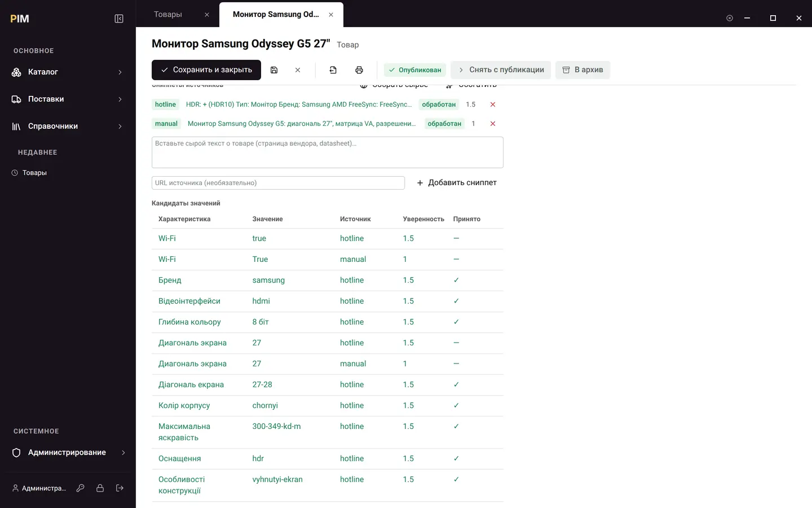Click the value hdmi in the table

point(261,301)
